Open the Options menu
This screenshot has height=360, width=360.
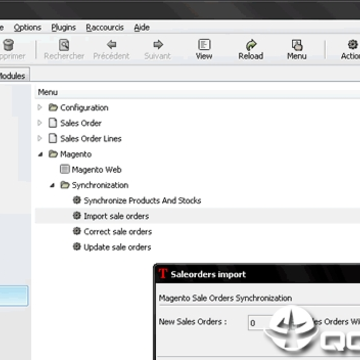click(x=27, y=28)
